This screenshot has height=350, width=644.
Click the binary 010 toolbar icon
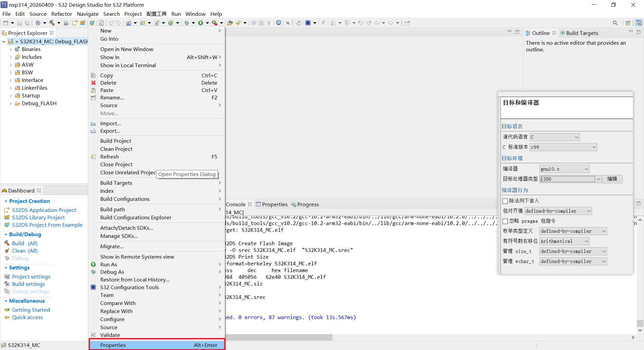tap(66, 23)
